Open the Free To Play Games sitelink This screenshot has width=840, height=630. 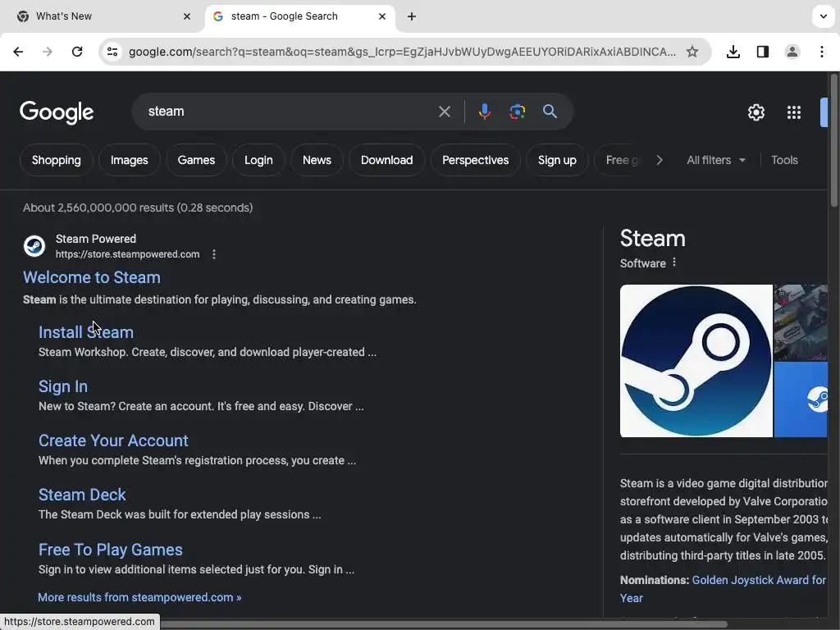point(111,550)
